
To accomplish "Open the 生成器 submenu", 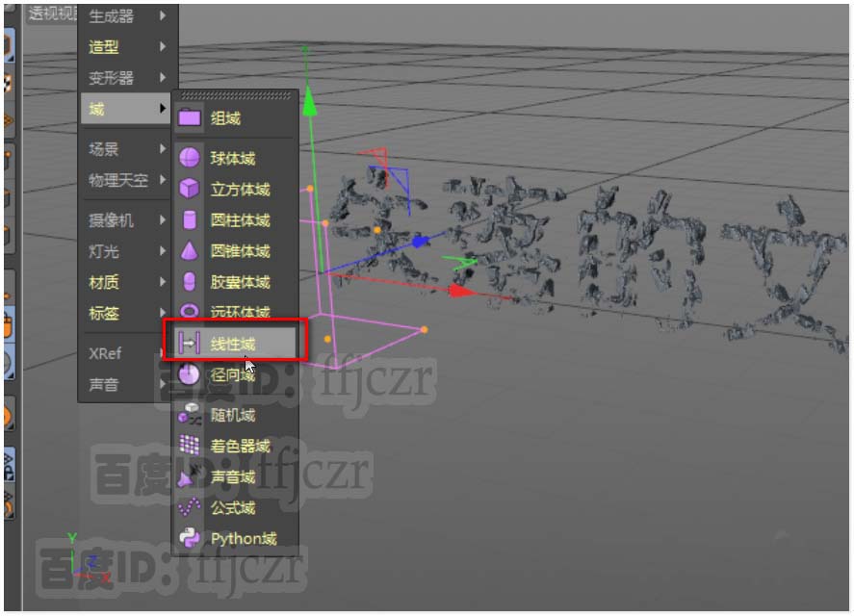I will point(126,16).
